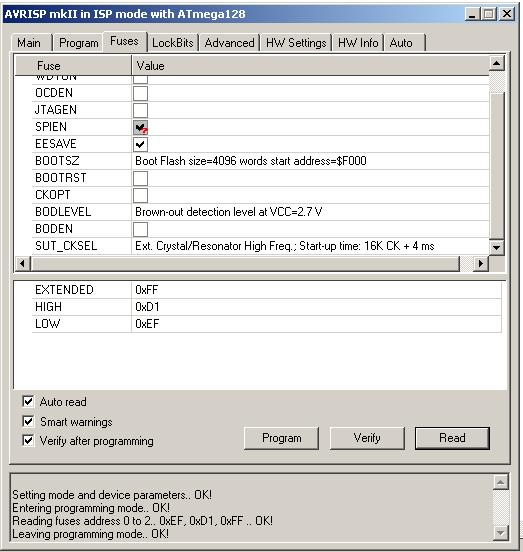Click the Read fuses button
This screenshot has width=523, height=552.
(452, 438)
